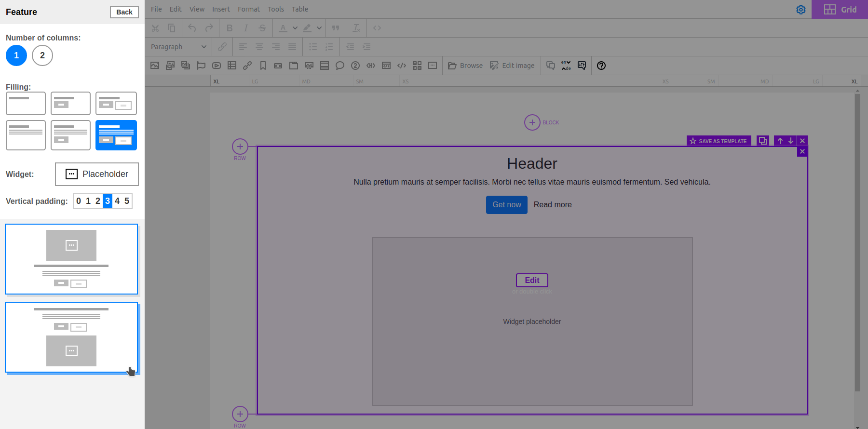Open the File menu
The height and width of the screenshot is (429, 868).
(x=156, y=9)
